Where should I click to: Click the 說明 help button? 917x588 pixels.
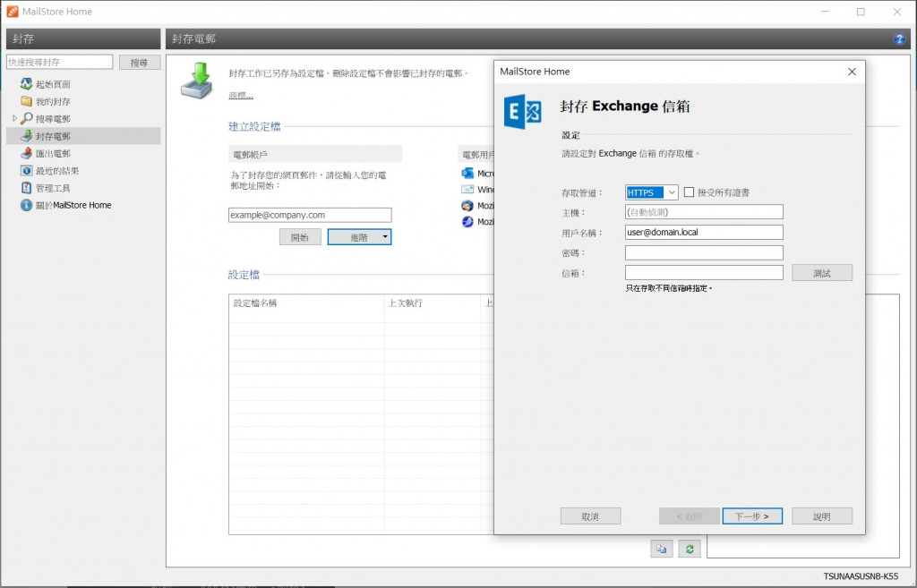pos(822,516)
